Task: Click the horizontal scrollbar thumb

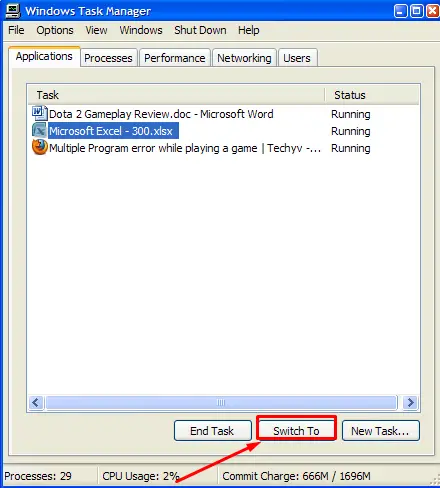Action: tap(221, 402)
